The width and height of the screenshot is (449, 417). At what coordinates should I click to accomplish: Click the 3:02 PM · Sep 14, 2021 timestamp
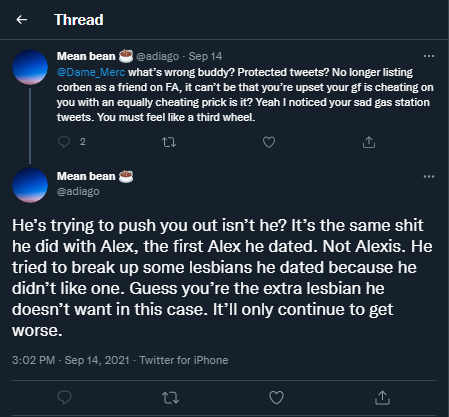coord(70,360)
